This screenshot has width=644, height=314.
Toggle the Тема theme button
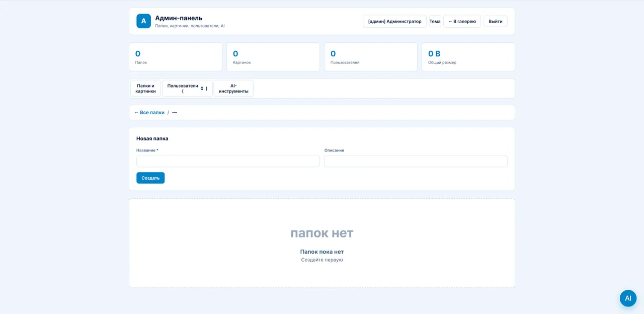tap(435, 21)
